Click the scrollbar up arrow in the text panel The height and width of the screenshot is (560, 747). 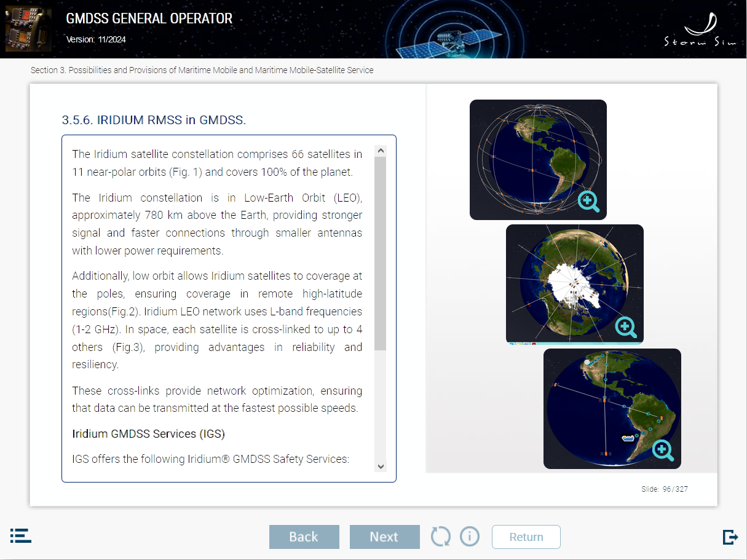381,149
